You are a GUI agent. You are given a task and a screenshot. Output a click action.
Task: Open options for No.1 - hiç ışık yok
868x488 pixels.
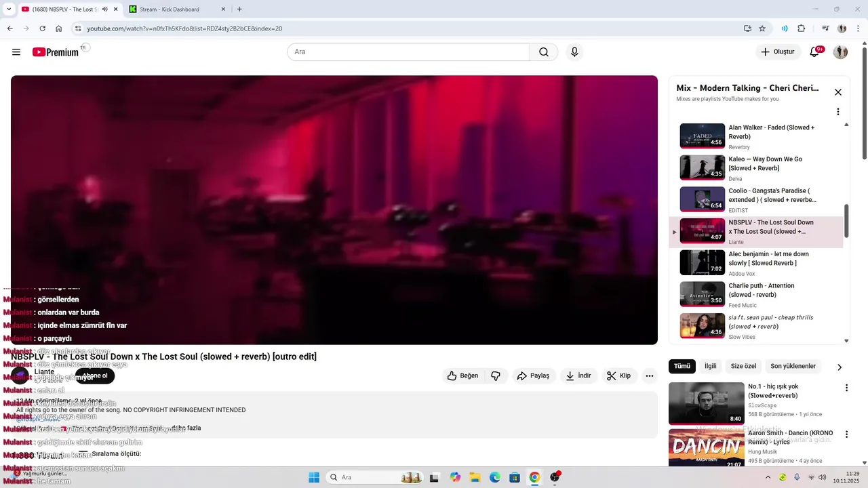point(846,388)
